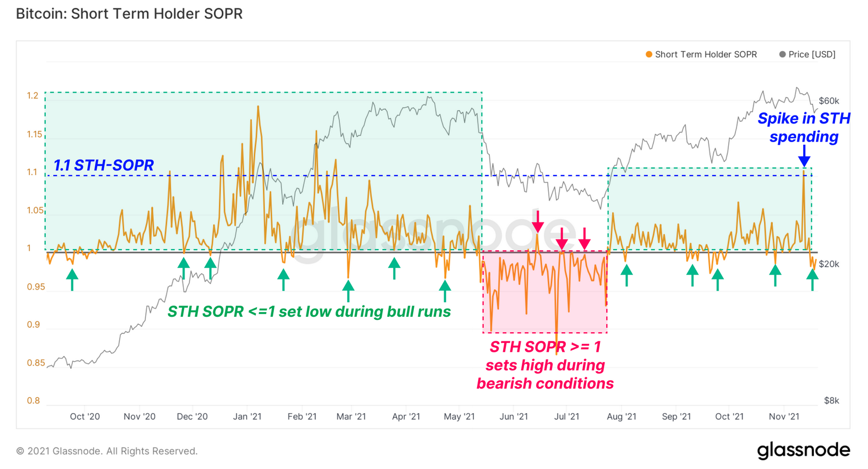Click the leftmost green upward arrow
This screenshot has width=868, height=469.
pyautogui.click(x=72, y=279)
